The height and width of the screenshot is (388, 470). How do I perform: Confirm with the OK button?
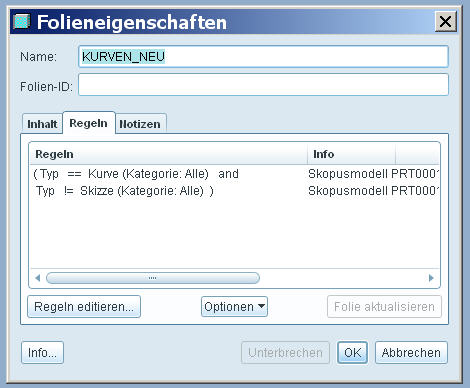(x=352, y=353)
